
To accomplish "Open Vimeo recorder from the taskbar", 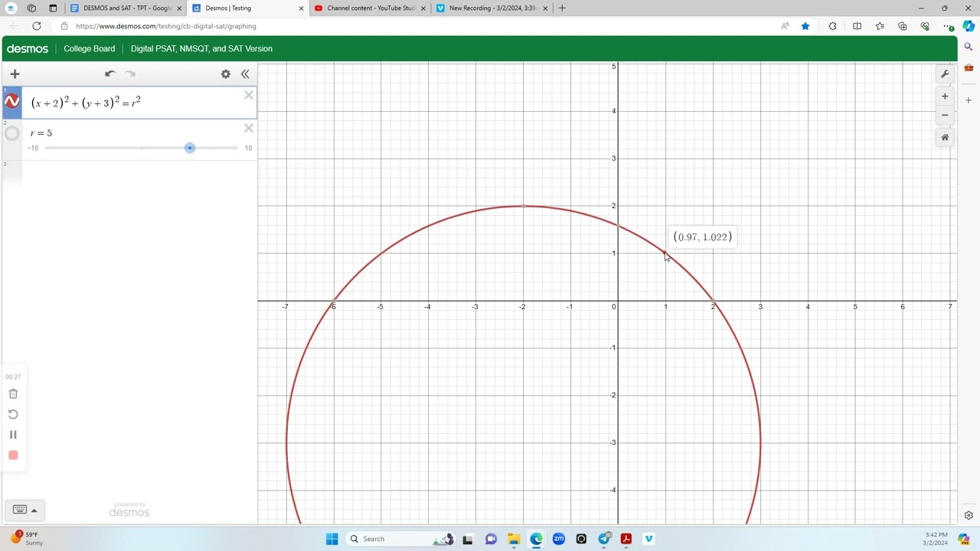I will (648, 539).
